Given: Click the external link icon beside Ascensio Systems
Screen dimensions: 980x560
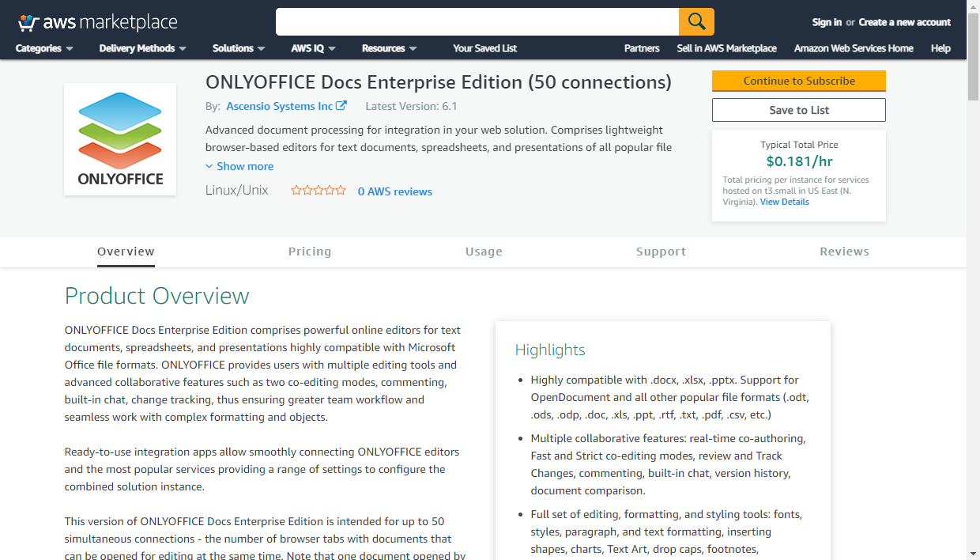Looking at the screenshot, I should [x=341, y=106].
